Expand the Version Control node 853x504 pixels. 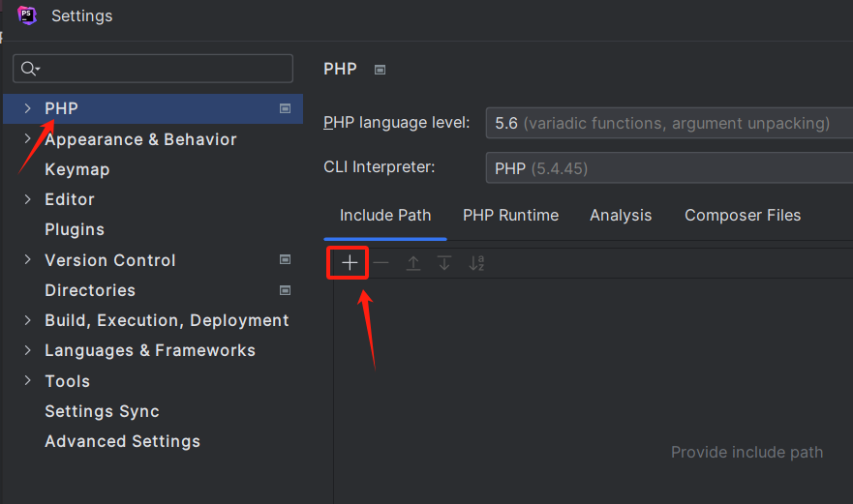28,260
